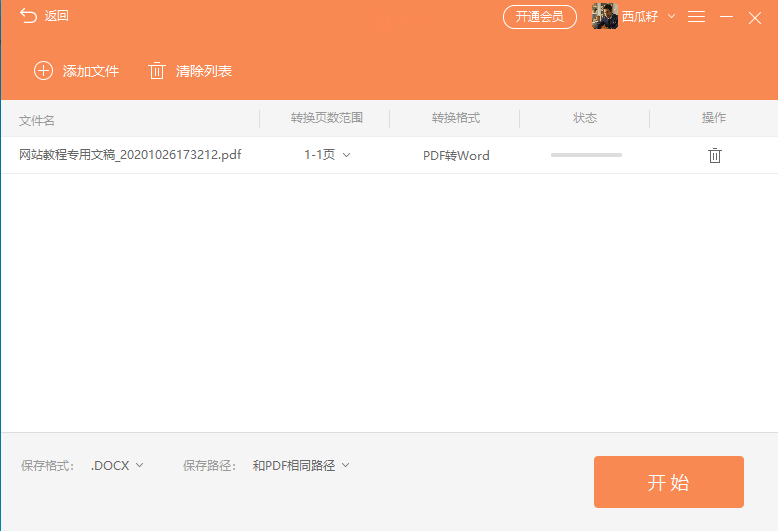Expand the account dropdown arrow

tap(671, 16)
